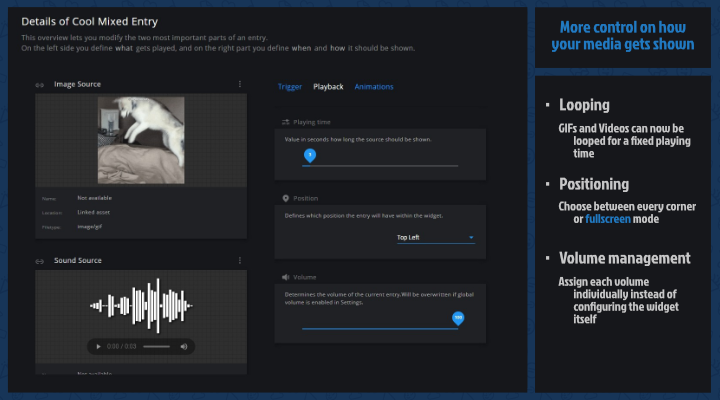Adjust the Volume slider handle
720x400 pixels.
pos(458,318)
